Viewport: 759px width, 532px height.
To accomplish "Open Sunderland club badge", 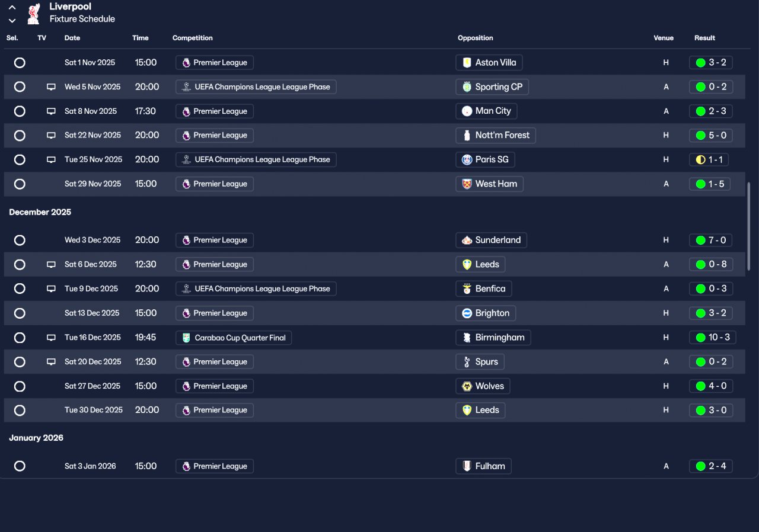I will 467,241.
